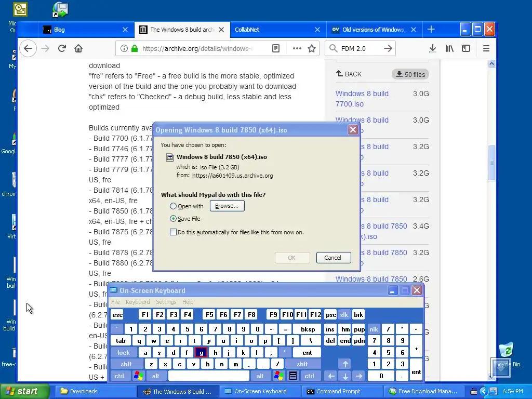532x399 pixels.
Task: Click the application menu key on the on-screen keyboard
Action: [293, 376]
